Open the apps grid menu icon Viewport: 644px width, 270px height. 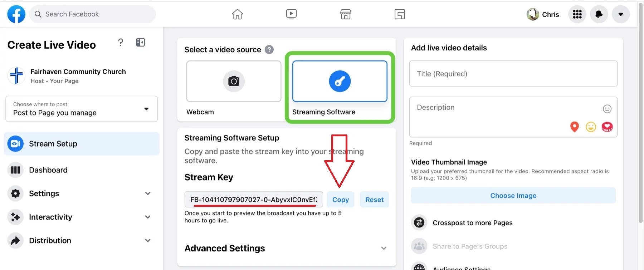point(577,14)
